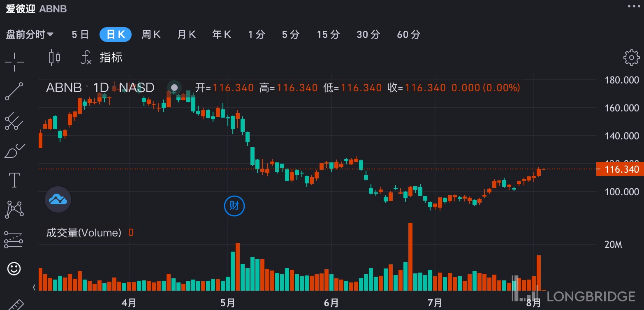644x310 pixels.
Task: Select the 15分 interval
Action: click(328, 35)
